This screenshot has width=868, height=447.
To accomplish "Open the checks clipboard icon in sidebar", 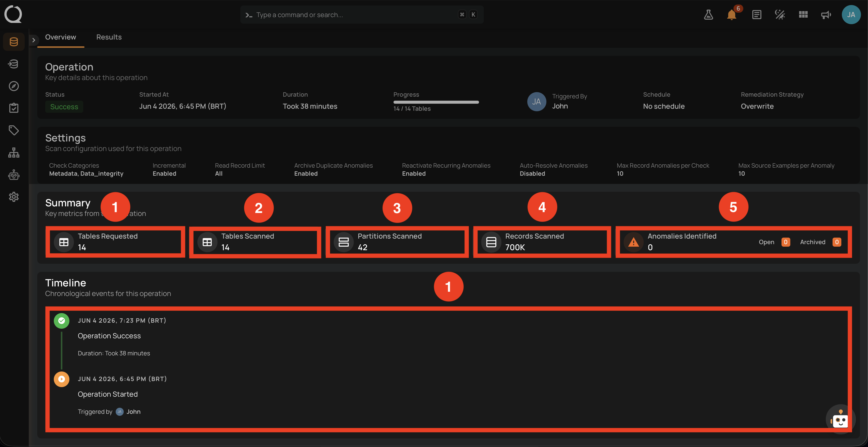I will click(14, 108).
